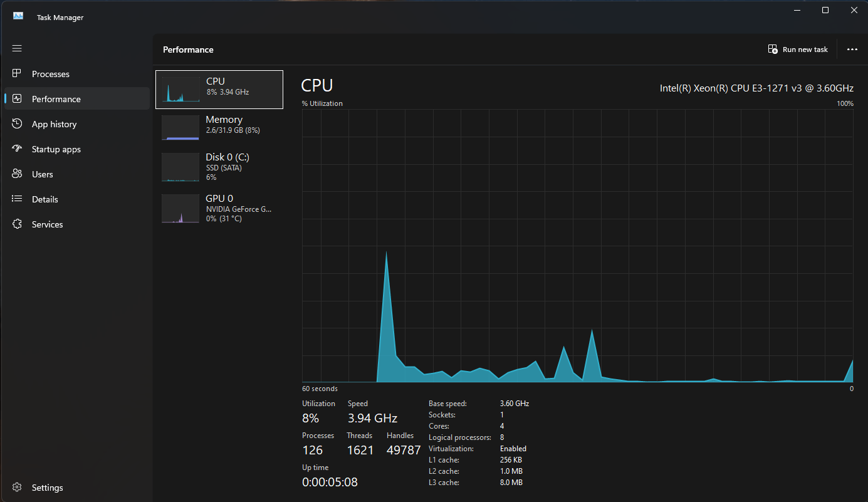Open the Startup apps page
The width and height of the screenshot is (868, 502).
(77, 149)
